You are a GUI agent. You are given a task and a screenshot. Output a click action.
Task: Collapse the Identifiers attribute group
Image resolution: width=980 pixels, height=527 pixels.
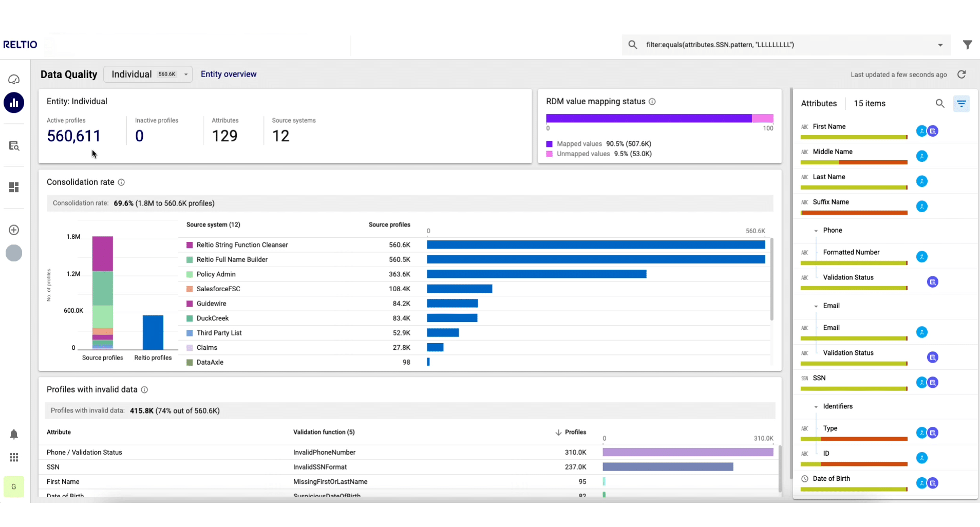pos(816,407)
